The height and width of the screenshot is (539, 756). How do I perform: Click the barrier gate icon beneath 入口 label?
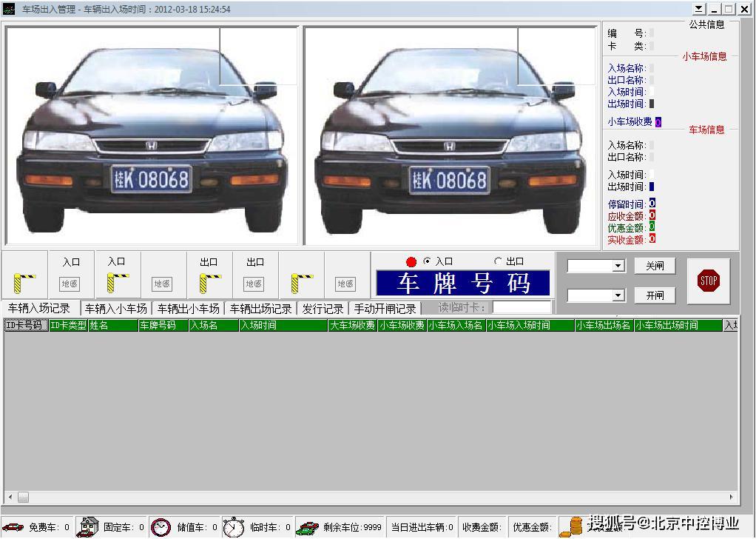tap(118, 284)
